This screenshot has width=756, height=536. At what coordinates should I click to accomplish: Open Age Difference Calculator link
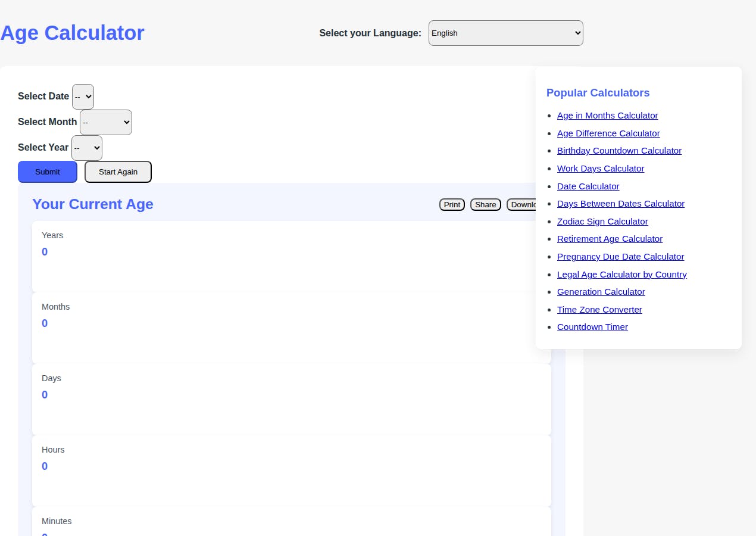point(608,133)
